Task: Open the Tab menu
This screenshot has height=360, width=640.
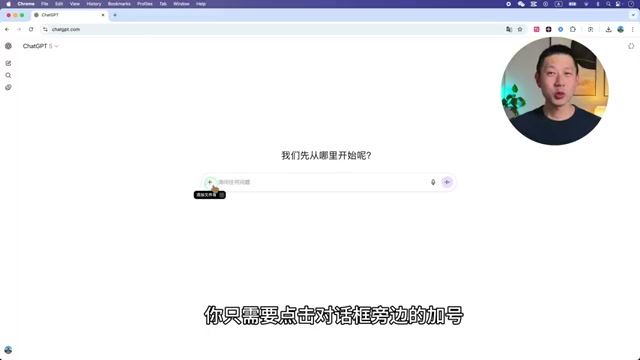Action: coord(163,4)
